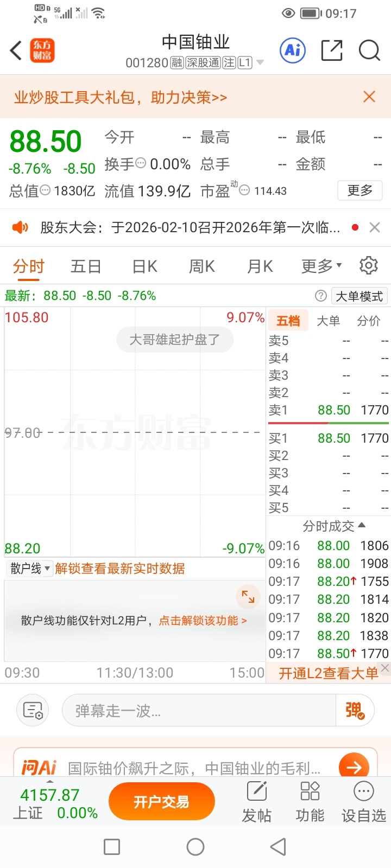Tap info icon beside 市盈
This screenshot has height=868, width=391.
coord(245,190)
